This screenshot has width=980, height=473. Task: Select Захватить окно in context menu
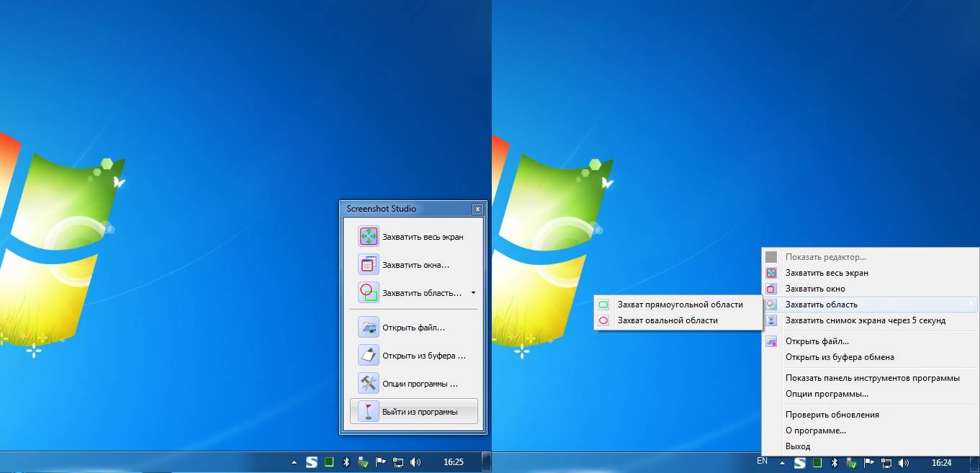click(x=870, y=289)
